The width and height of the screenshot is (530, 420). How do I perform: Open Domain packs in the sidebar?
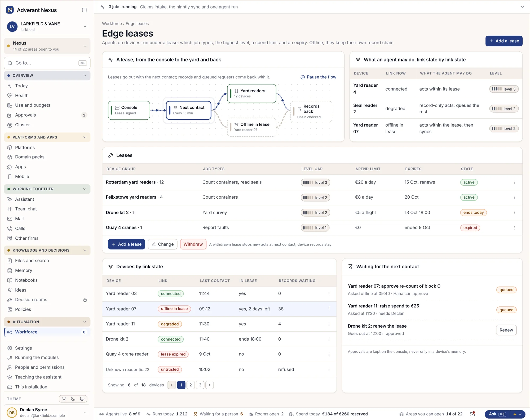[47, 157]
